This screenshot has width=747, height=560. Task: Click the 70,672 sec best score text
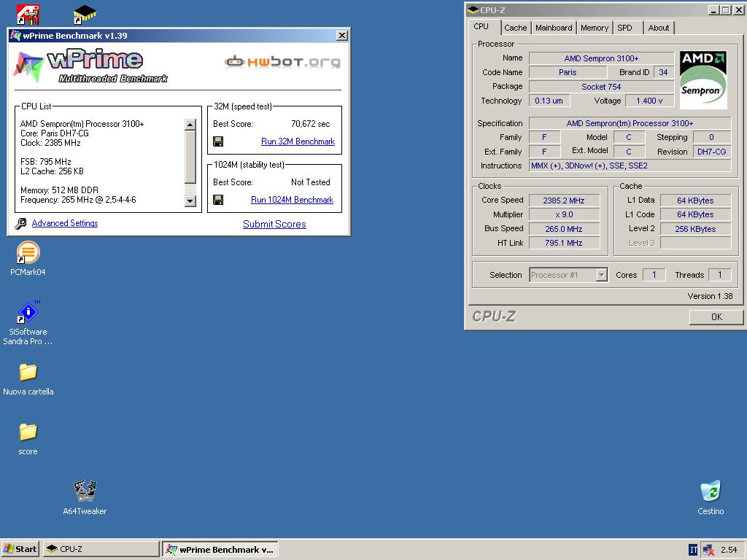pyautogui.click(x=311, y=124)
